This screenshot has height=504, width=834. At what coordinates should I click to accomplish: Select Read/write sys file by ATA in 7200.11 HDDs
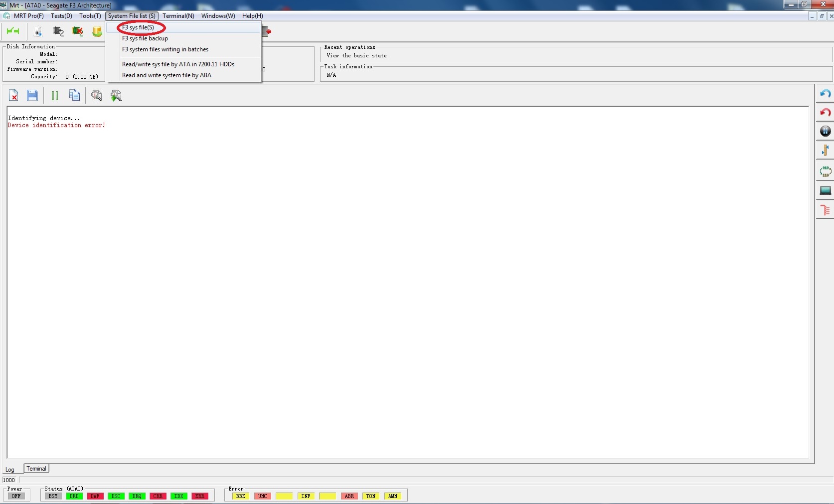pyautogui.click(x=183, y=64)
